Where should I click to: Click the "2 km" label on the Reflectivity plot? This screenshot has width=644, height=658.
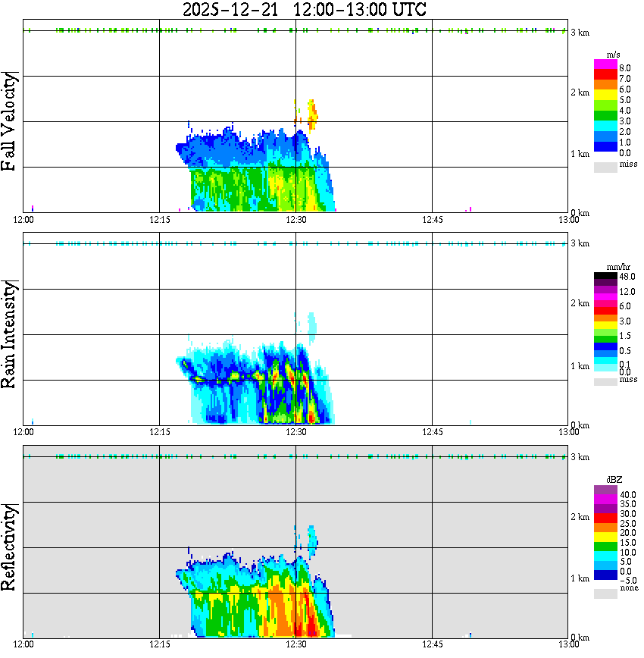click(x=580, y=517)
